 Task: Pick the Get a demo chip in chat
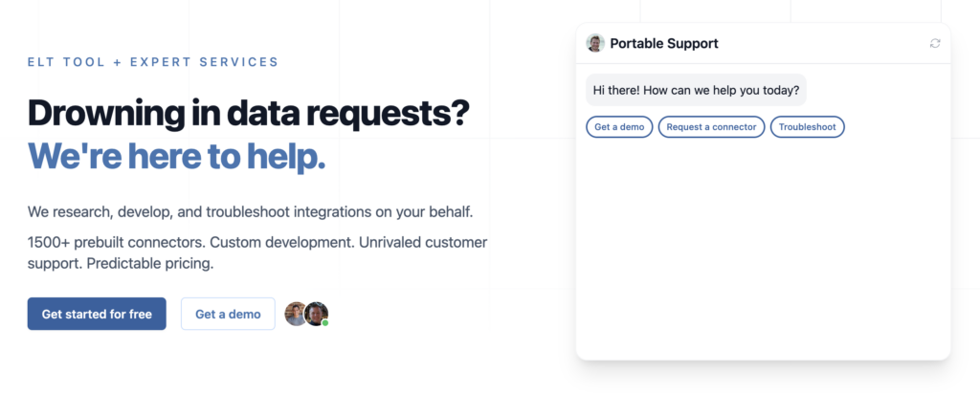pos(619,127)
